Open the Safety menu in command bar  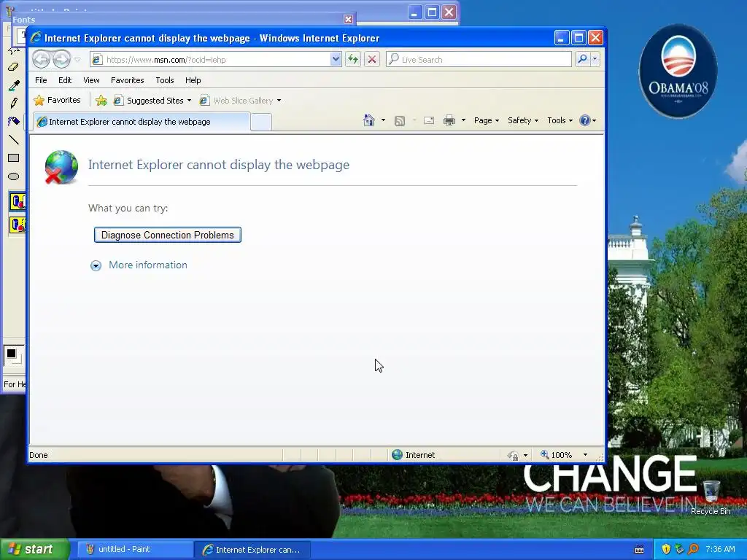[x=522, y=120]
